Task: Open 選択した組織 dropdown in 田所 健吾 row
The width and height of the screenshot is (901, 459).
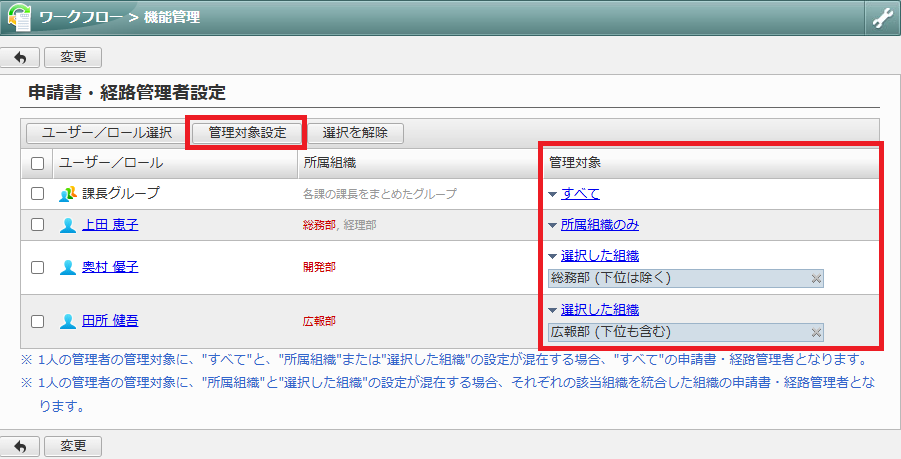Action: [x=553, y=310]
